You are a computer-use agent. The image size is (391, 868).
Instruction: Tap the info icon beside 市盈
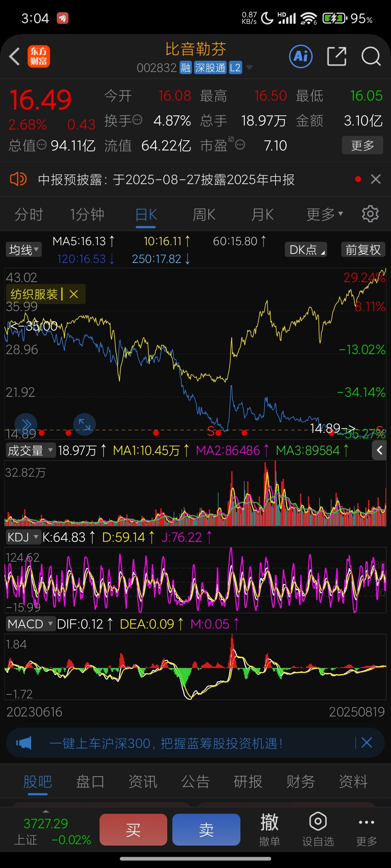click(x=240, y=145)
